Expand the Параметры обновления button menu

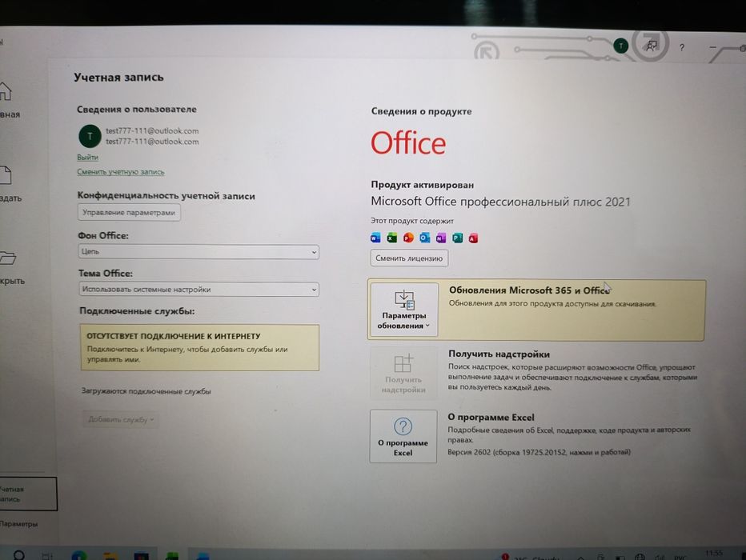point(404,310)
